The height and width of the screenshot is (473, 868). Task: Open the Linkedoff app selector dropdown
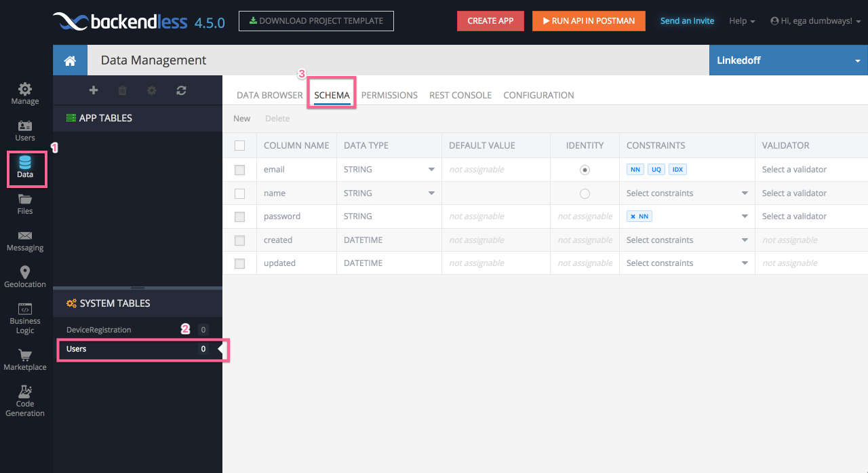coord(788,60)
